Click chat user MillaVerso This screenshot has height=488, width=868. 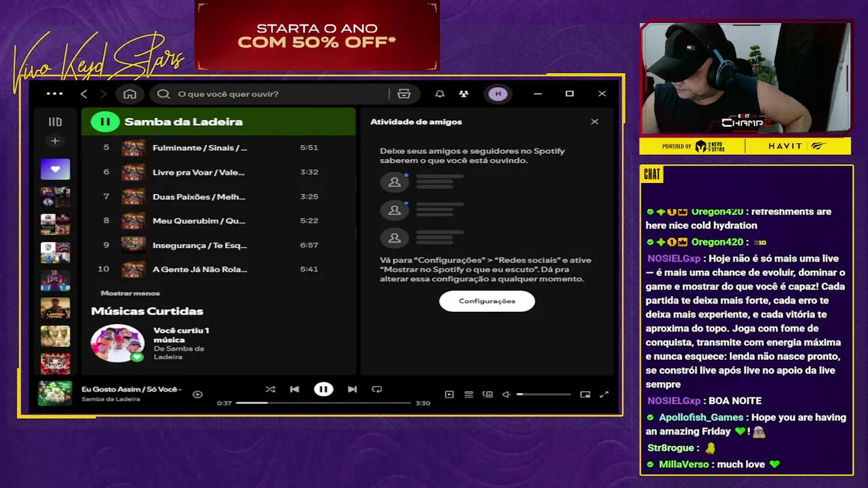tap(684, 464)
